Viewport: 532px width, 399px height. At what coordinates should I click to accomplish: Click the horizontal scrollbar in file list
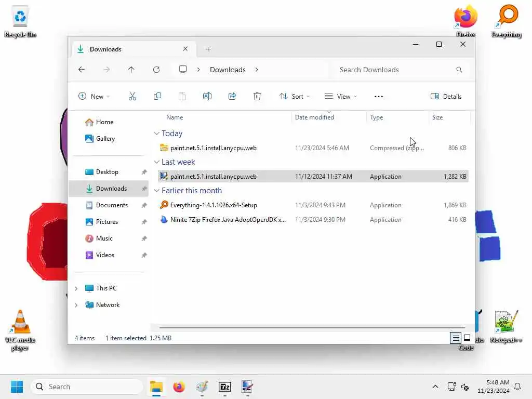[x=312, y=328]
